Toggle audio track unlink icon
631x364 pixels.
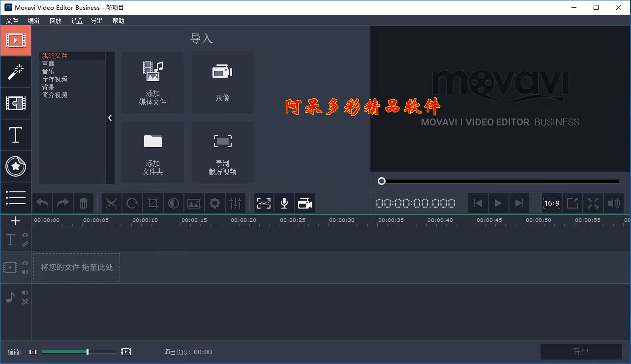coord(25,302)
